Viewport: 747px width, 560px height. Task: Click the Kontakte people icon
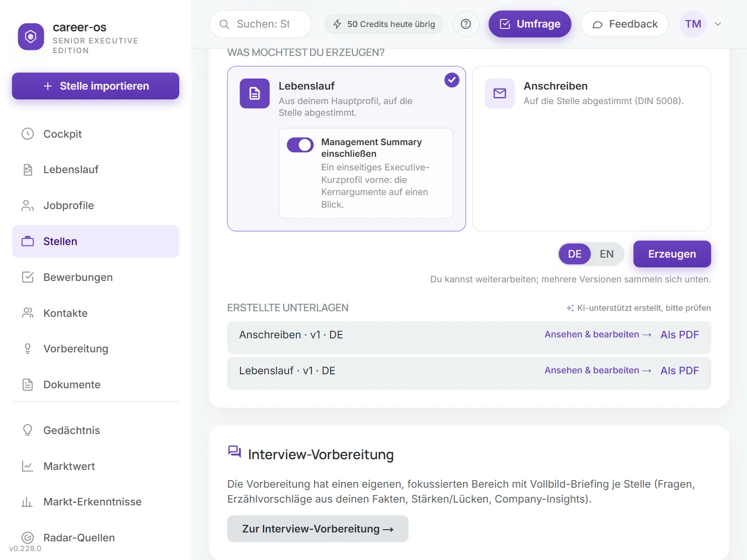tap(28, 313)
